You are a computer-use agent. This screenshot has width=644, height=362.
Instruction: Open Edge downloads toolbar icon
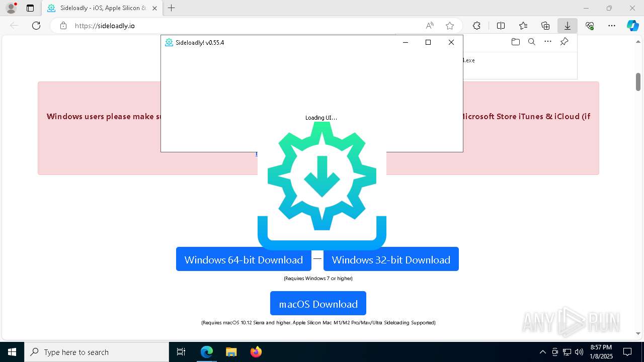coord(568,26)
